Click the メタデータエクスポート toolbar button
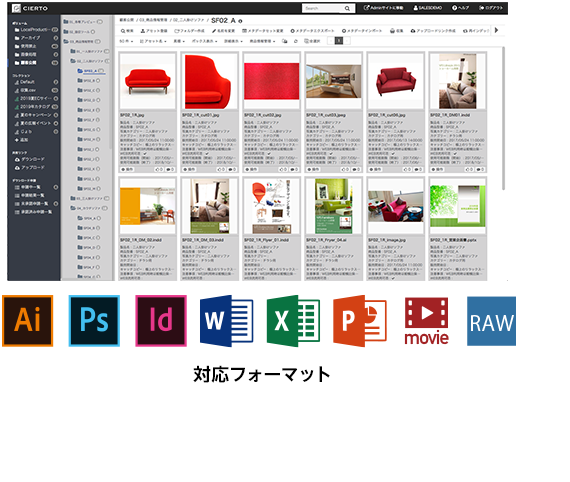Screen dimensions: 570x482 pyautogui.click(x=312, y=31)
